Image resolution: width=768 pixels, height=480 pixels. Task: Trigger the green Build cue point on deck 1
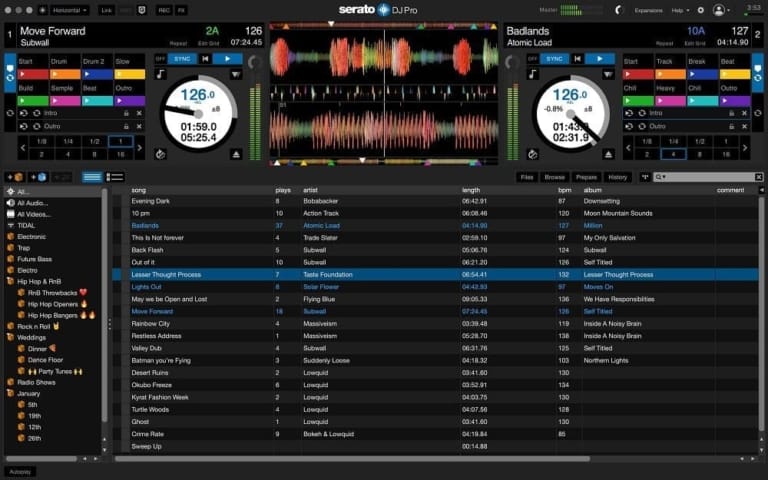click(x=33, y=101)
